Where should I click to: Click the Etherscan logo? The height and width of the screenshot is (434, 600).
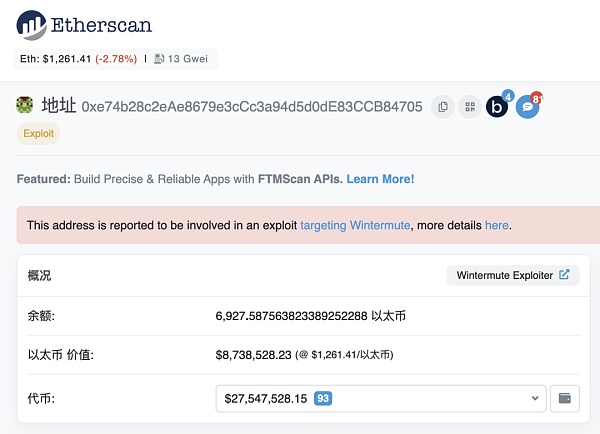pos(84,24)
